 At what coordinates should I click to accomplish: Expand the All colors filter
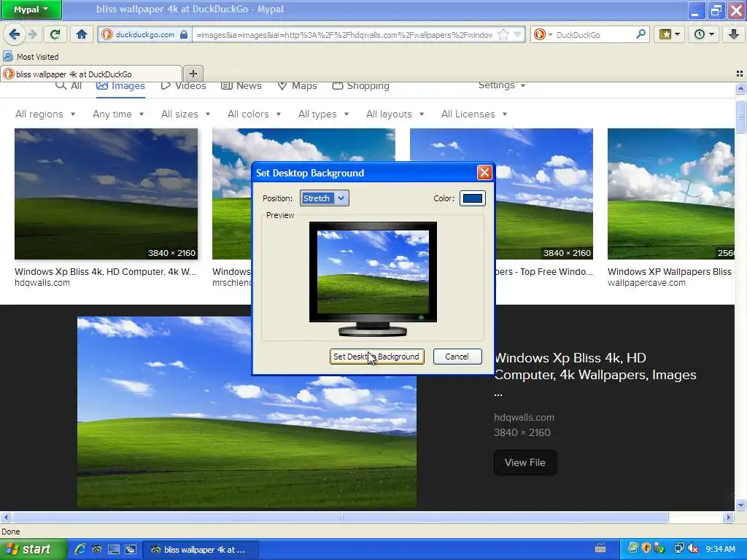[254, 114]
